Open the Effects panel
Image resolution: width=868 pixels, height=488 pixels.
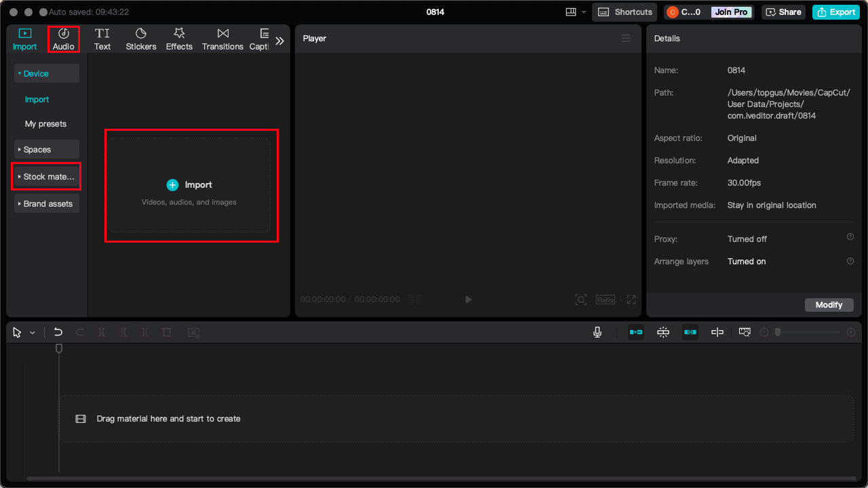(179, 39)
